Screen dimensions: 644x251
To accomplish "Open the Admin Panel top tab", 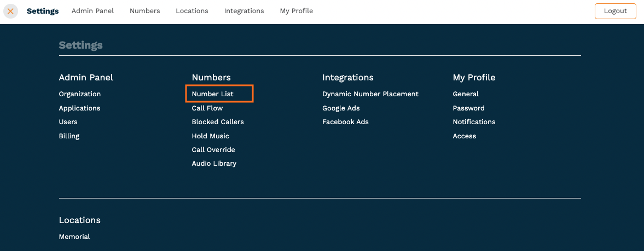I will pyautogui.click(x=93, y=11).
